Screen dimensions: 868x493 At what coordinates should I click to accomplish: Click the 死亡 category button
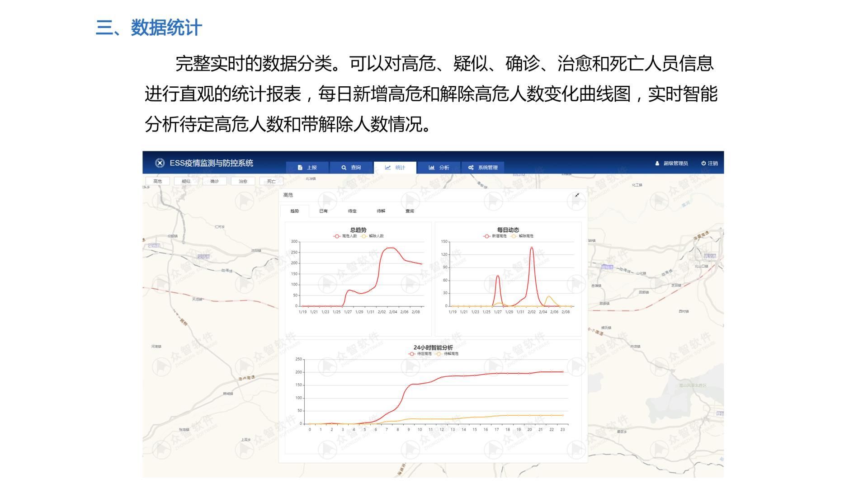[271, 181]
